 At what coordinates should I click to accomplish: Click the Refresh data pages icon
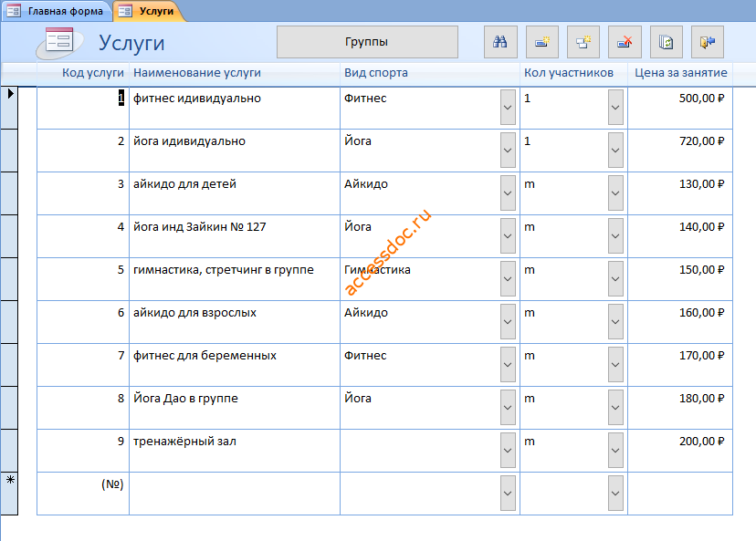pyautogui.click(x=667, y=42)
